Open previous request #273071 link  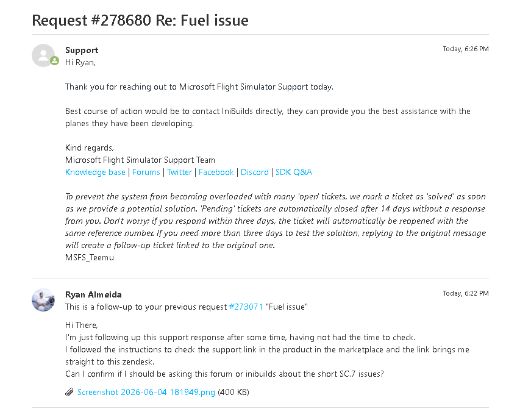[x=246, y=307]
